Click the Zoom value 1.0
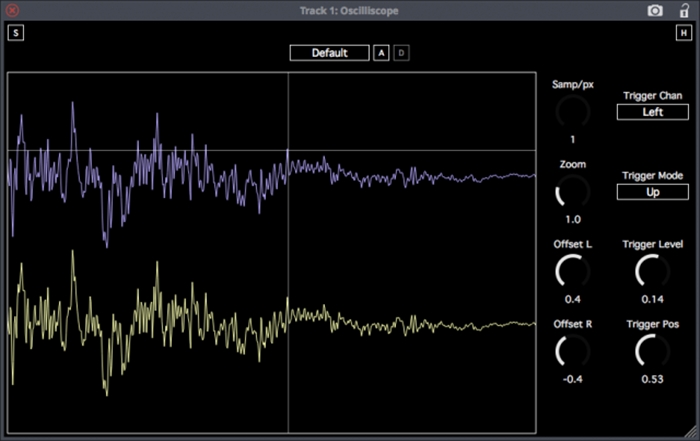 573,220
